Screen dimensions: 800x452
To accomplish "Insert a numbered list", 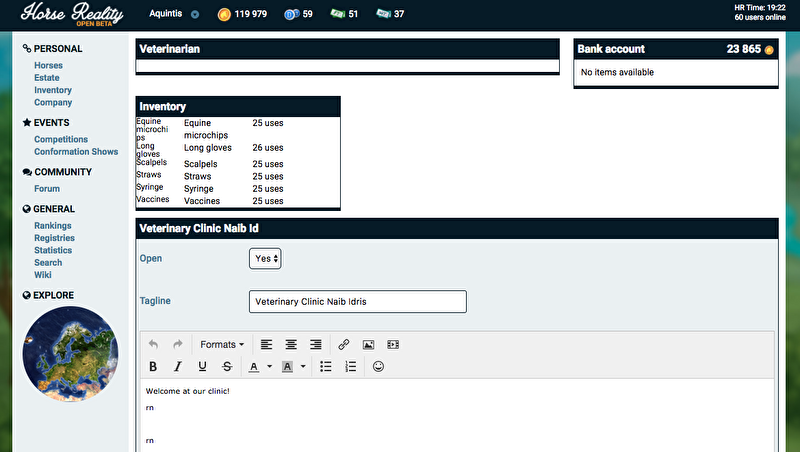I will (x=350, y=367).
